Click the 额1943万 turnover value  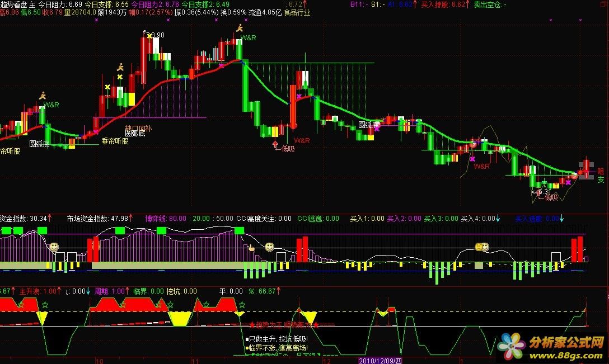[112, 12]
